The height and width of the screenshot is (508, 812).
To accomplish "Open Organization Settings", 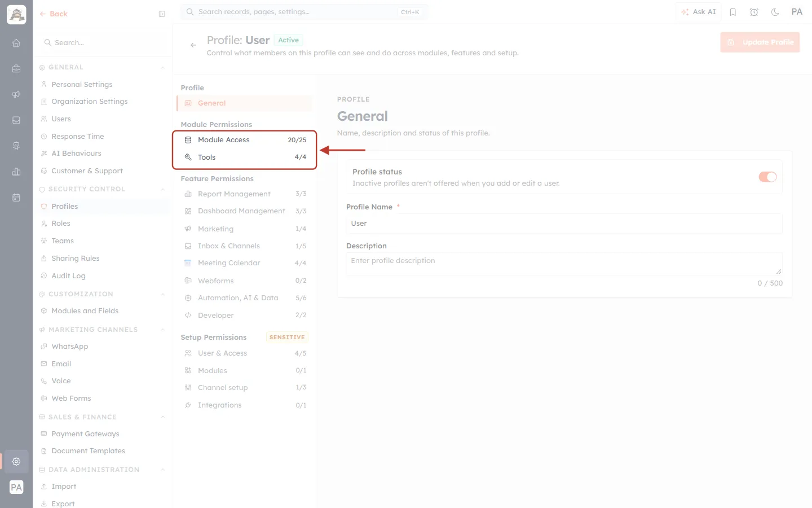I will pyautogui.click(x=90, y=102).
